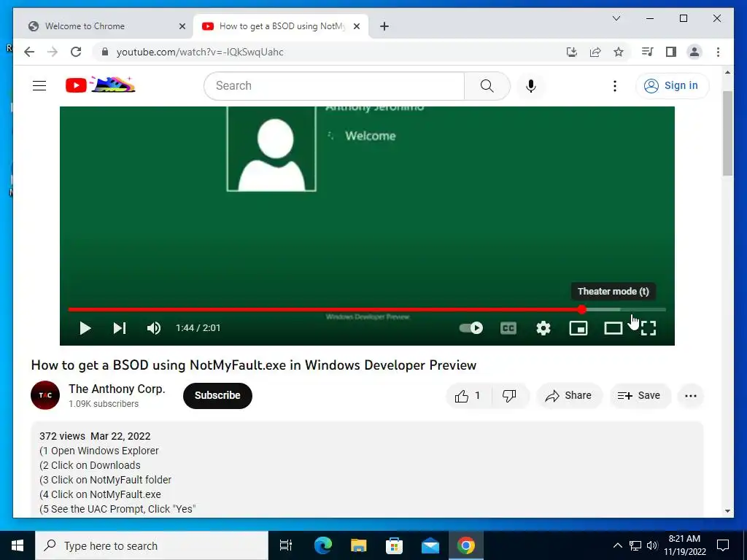Open video settings gear
The width and height of the screenshot is (747, 560).
[543, 328]
